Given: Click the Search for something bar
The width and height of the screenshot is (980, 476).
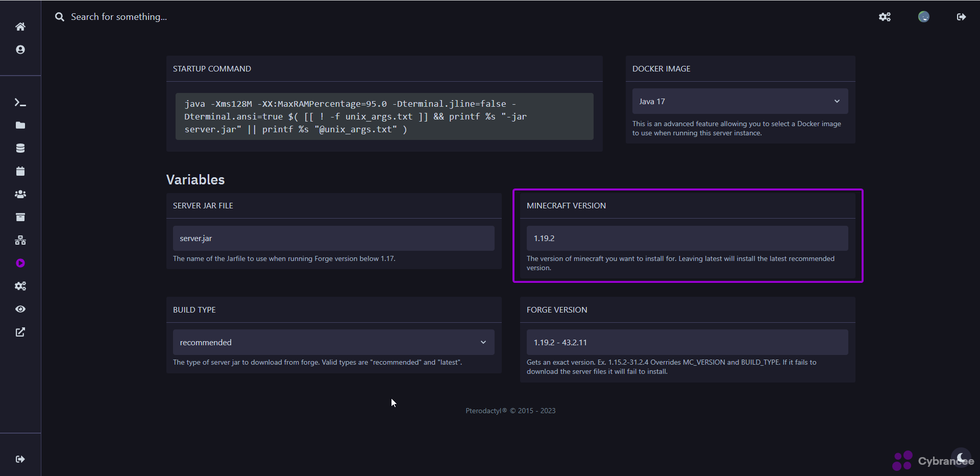Looking at the screenshot, I should (x=118, y=17).
